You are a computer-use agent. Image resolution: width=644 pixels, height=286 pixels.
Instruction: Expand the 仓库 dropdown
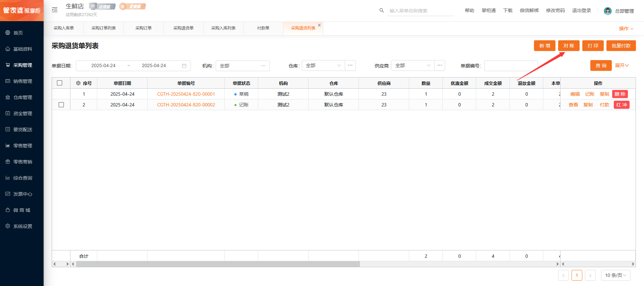(x=323, y=65)
